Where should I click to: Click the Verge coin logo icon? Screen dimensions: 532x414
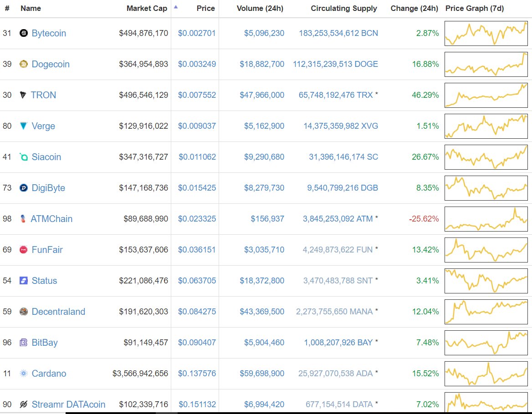23,126
